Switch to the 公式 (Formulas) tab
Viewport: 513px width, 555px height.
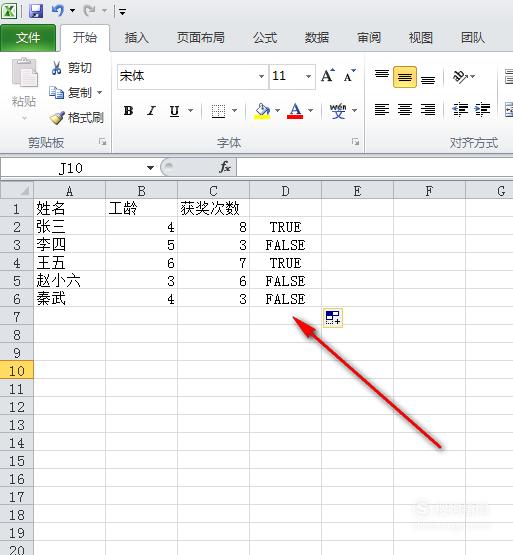(x=265, y=38)
